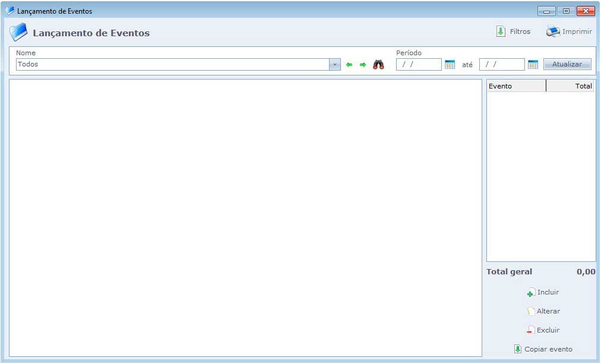
Task: Maximize the Lançamento de Eventos window
Action: (566, 11)
